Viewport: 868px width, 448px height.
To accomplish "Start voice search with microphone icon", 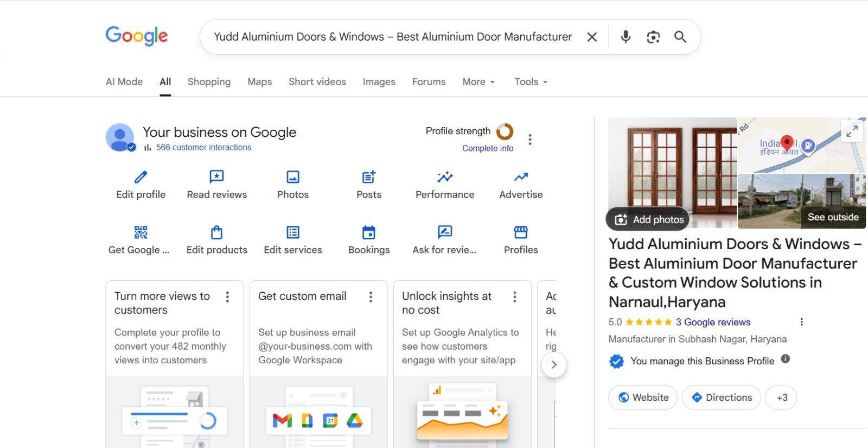I will click(x=626, y=37).
